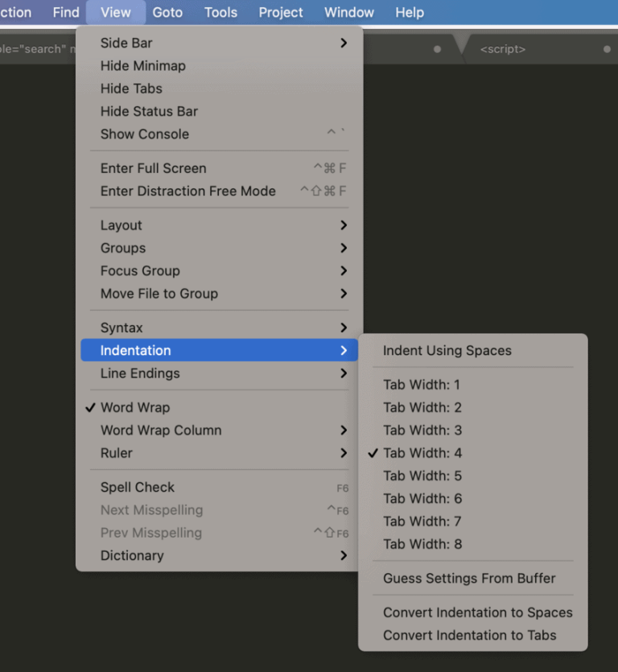Open the Tools menu in menu bar

(220, 12)
